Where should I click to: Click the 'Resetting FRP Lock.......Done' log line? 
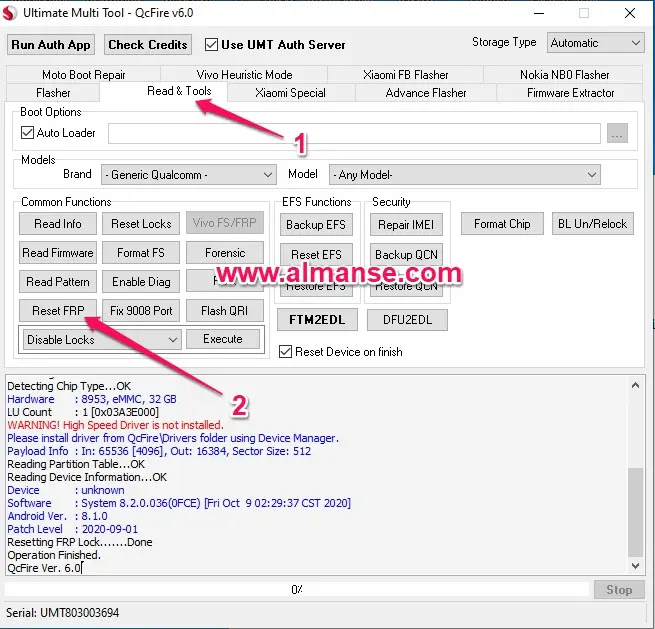point(80,542)
